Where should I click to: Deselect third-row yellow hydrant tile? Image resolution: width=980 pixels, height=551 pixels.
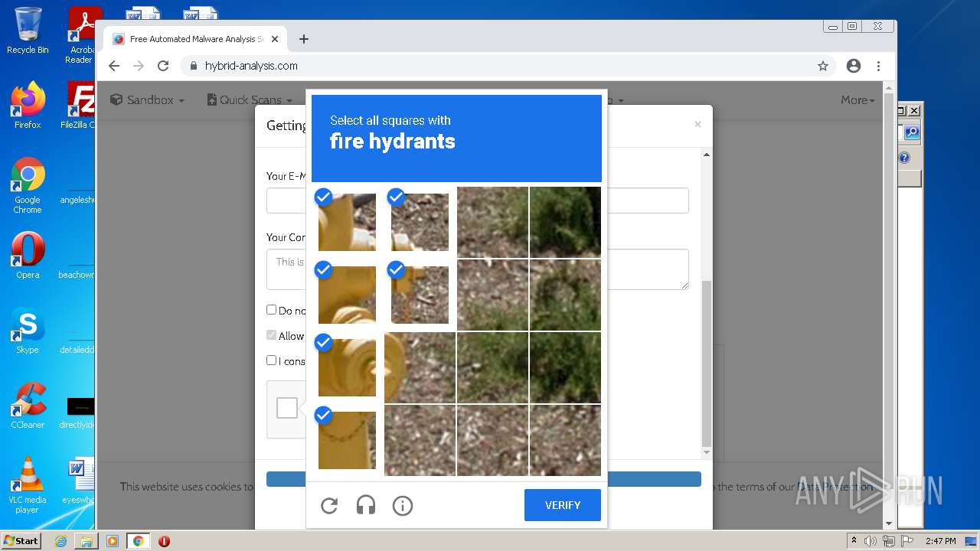click(x=347, y=367)
